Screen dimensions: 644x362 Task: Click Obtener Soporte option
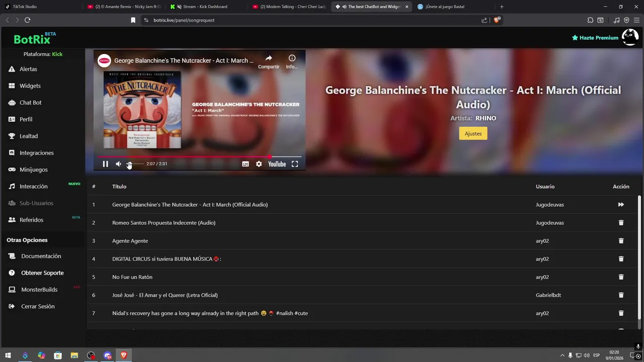[x=42, y=273]
